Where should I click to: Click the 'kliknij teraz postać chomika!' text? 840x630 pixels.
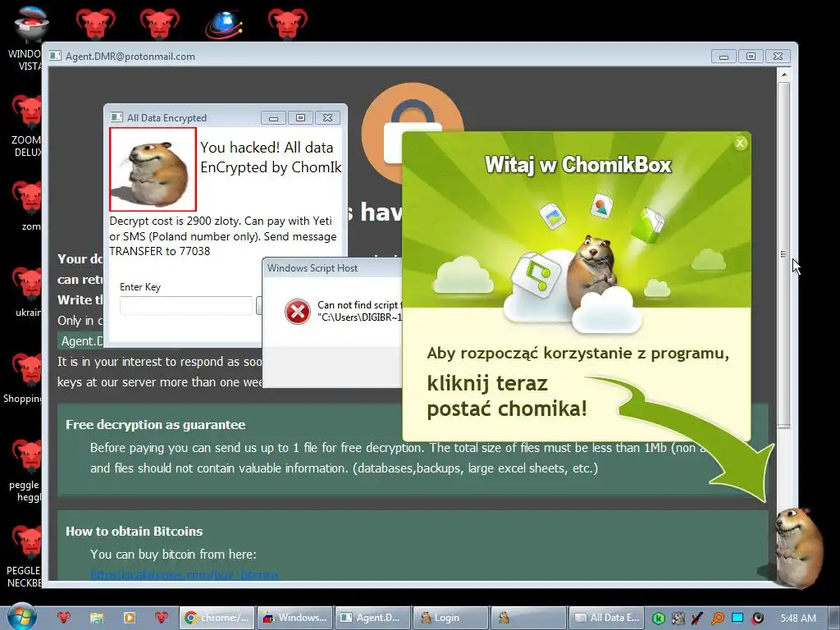[507, 396]
